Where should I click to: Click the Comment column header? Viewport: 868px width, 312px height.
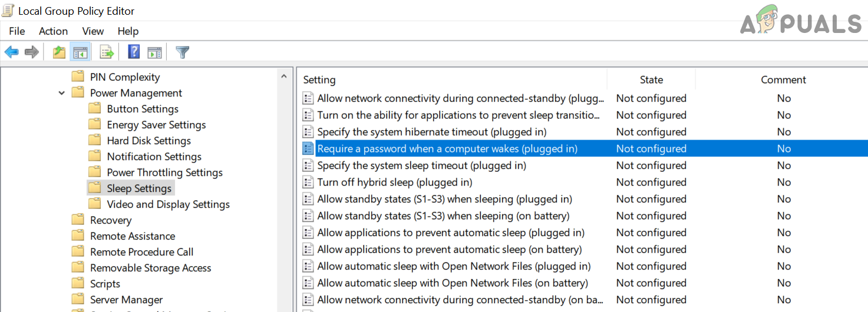pos(783,80)
